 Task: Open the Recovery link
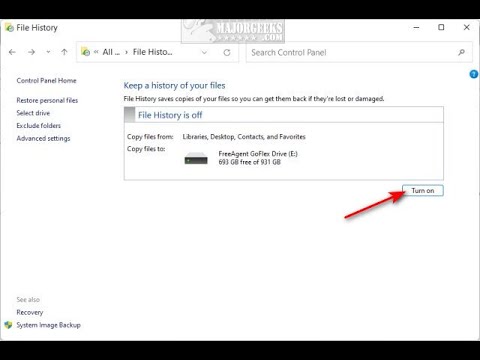(30, 312)
